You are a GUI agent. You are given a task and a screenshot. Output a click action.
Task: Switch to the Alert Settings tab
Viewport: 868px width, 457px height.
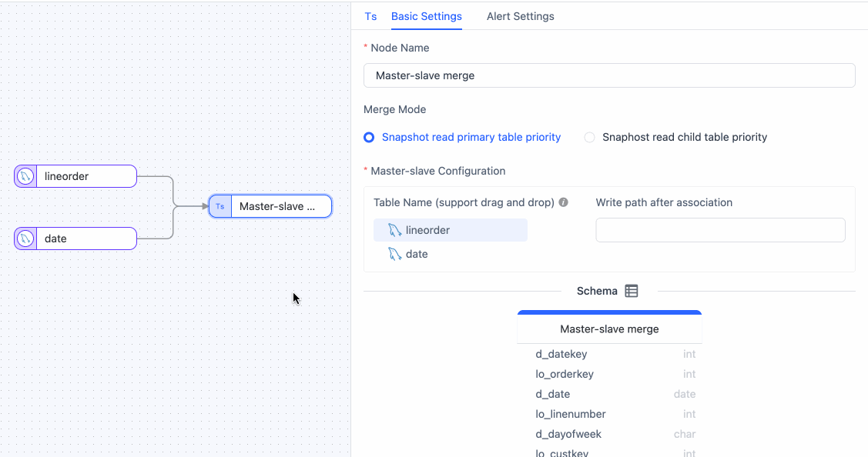click(520, 16)
